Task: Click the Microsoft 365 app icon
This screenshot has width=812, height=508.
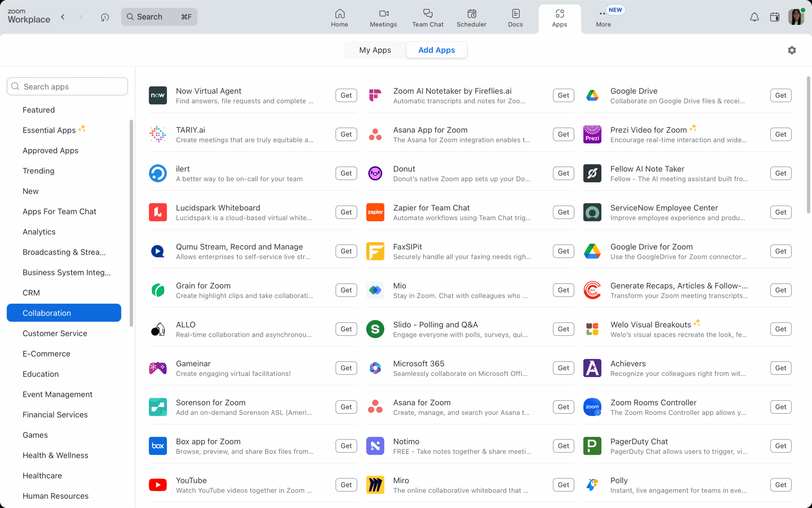Action: 375,368
